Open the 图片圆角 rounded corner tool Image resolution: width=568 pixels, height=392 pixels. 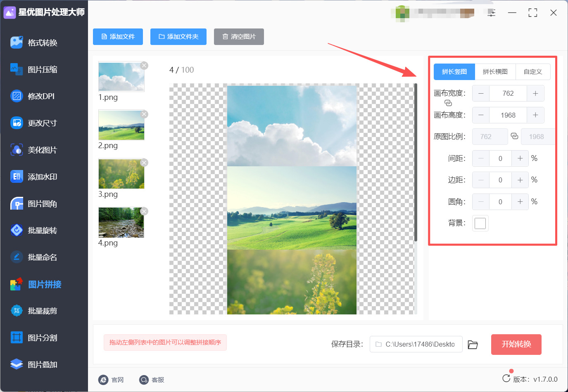pos(34,203)
